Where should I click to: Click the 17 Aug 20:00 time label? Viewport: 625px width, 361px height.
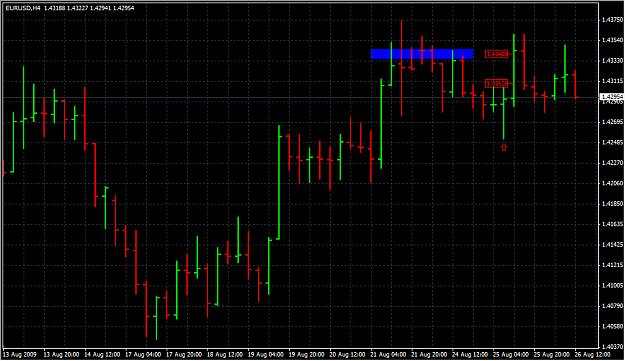point(184,354)
